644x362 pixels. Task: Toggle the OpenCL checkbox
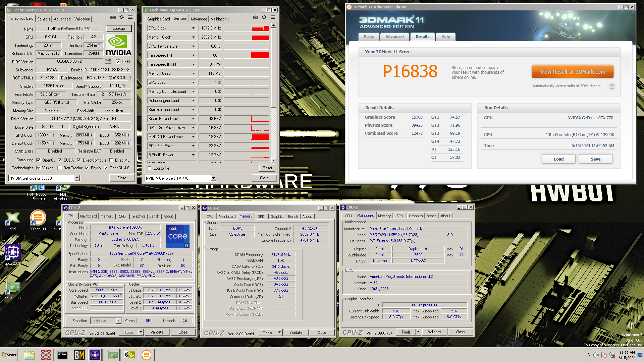tap(38, 160)
